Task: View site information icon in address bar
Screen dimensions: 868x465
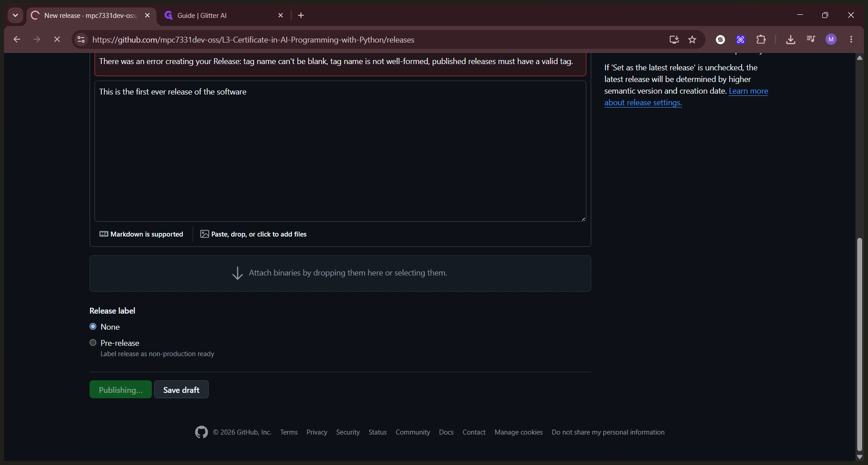Action: point(81,39)
